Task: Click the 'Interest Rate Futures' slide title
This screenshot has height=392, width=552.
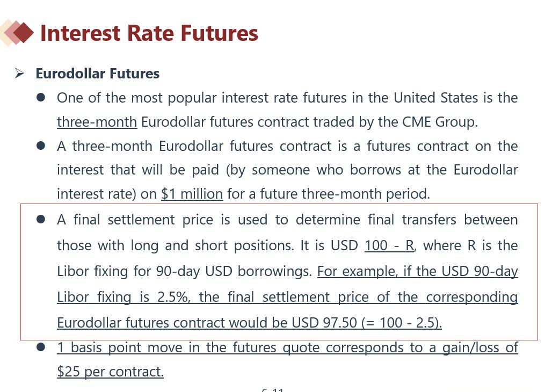Action: (x=149, y=33)
